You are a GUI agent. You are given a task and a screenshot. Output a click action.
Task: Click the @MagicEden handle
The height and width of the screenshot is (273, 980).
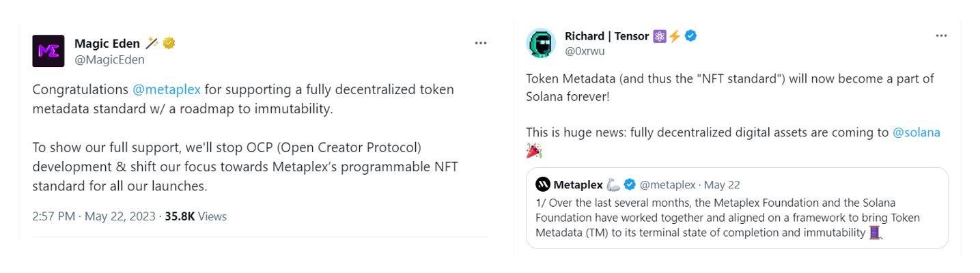[x=109, y=59]
